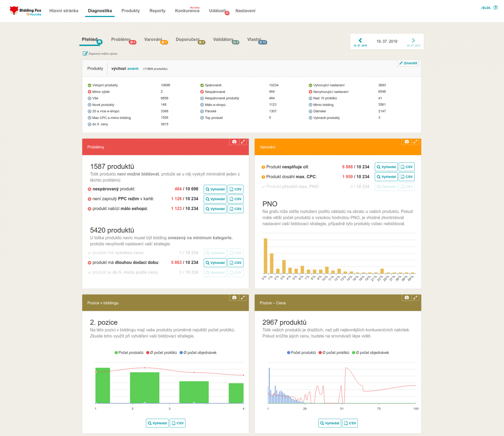Click position 1 green bar in bidding chart
The image size is (504, 436).
click(103, 385)
